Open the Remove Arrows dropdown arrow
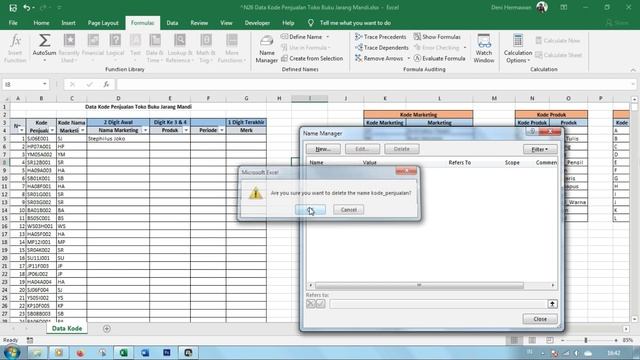640x360 pixels. [409, 58]
